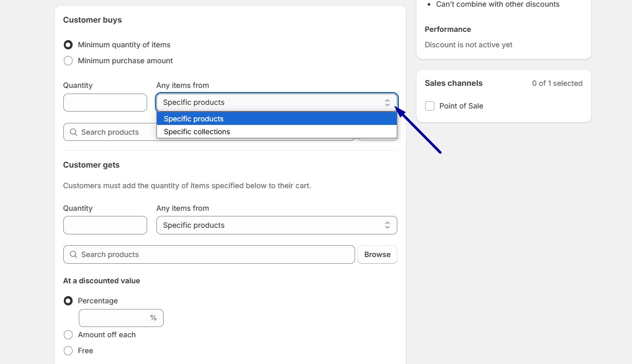Click the 'Performance' heading
This screenshot has height=364, width=632.
pyautogui.click(x=448, y=29)
